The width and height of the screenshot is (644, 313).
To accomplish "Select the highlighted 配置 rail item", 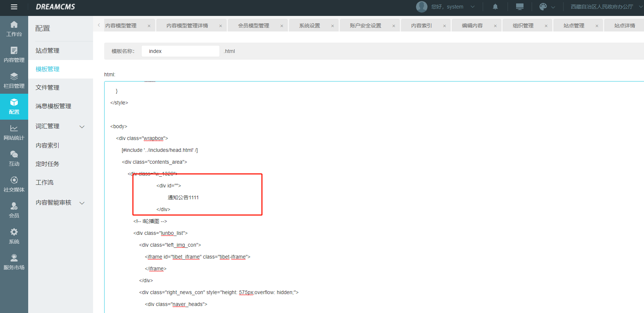I will 14,107.
